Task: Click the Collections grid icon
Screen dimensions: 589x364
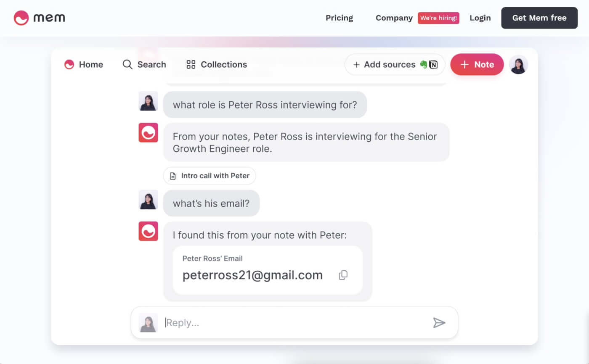Action: tap(191, 65)
